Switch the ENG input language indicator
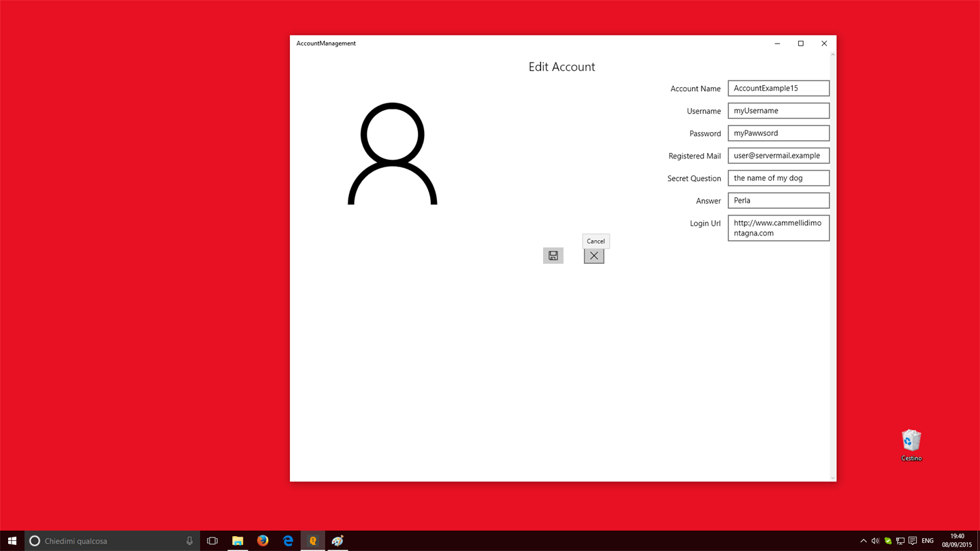Screen dimensions: 980x551 [928, 541]
